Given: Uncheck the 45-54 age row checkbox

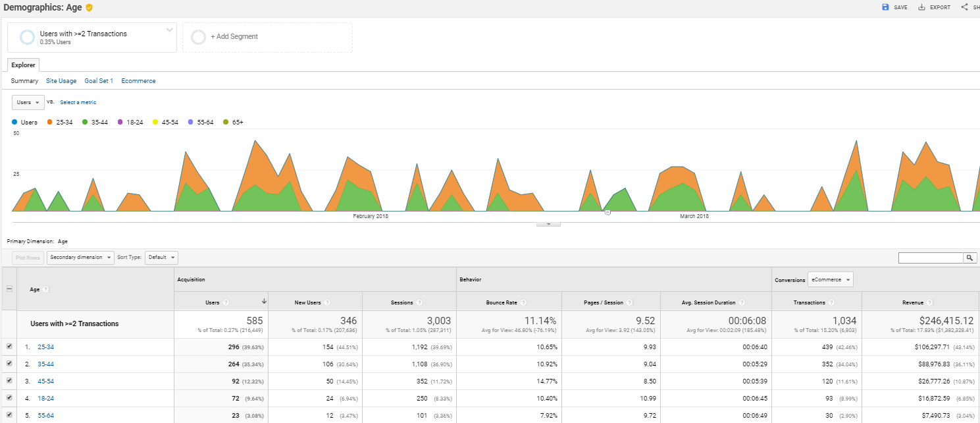Looking at the screenshot, I should [9, 381].
